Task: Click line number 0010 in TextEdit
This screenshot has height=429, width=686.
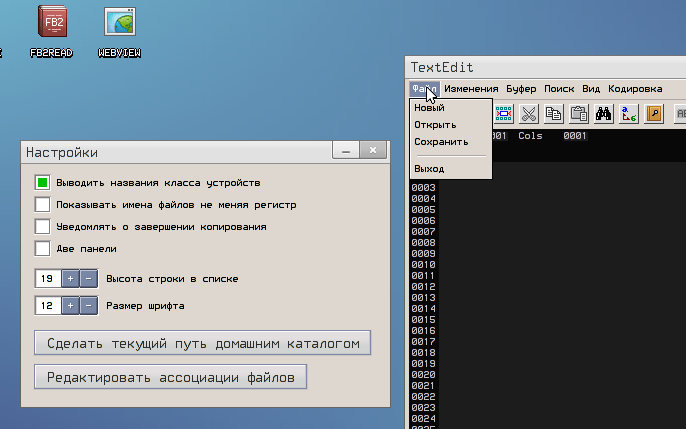Action: tap(423, 265)
